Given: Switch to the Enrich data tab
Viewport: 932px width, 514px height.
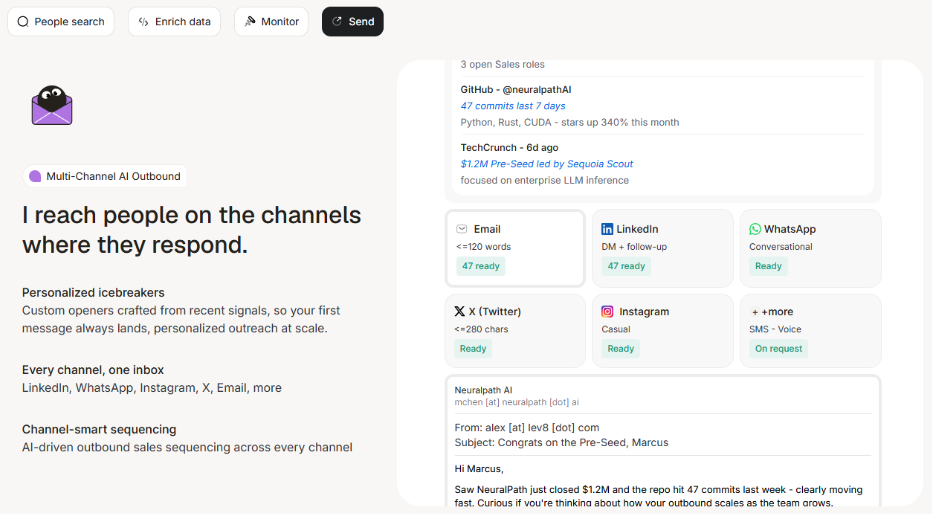Looking at the screenshot, I should 174,21.
